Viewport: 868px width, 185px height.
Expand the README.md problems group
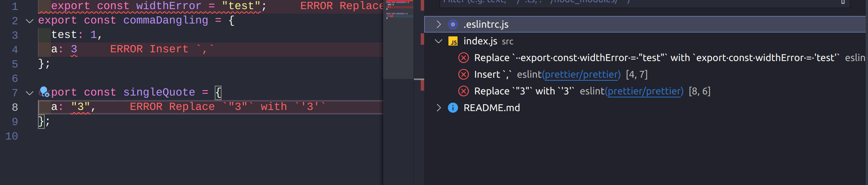click(x=439, y=108)
